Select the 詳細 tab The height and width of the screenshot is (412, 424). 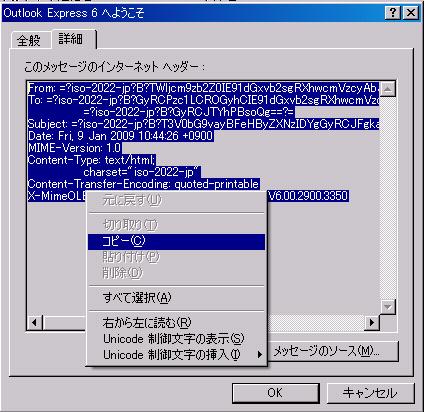pos(71,39)
